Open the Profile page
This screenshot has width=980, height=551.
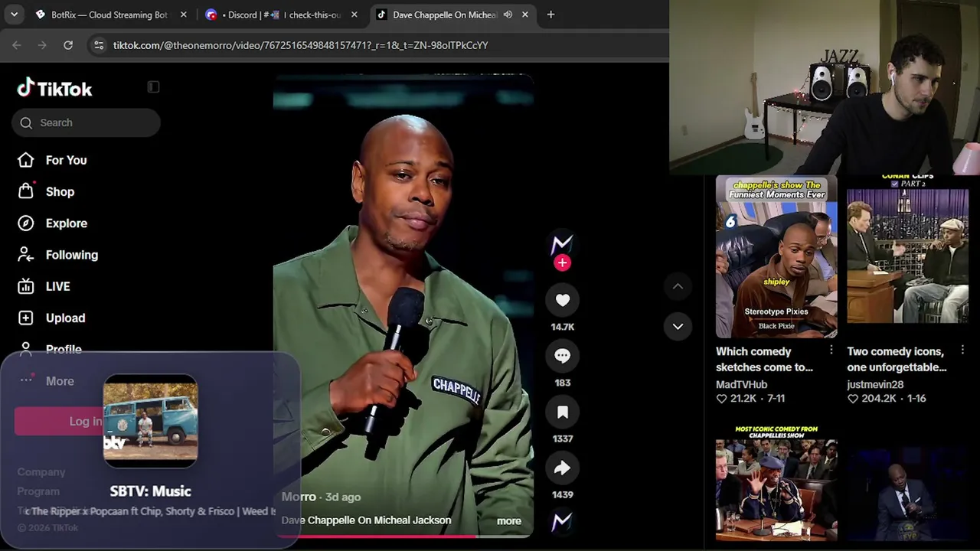tap(64, 349)
